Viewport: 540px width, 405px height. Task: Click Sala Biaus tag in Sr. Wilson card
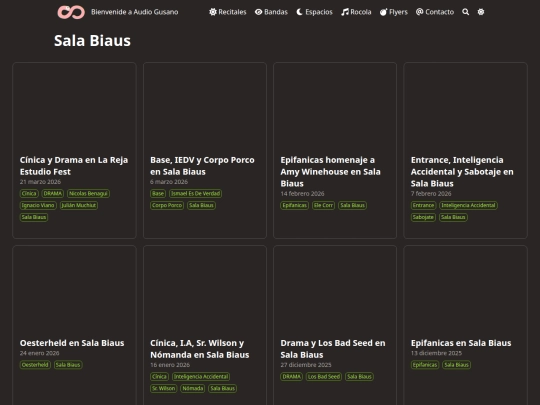(x=222, y=388)
